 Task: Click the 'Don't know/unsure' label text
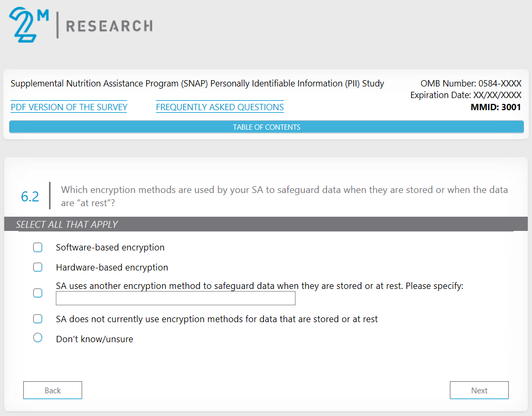click(95, 339)
